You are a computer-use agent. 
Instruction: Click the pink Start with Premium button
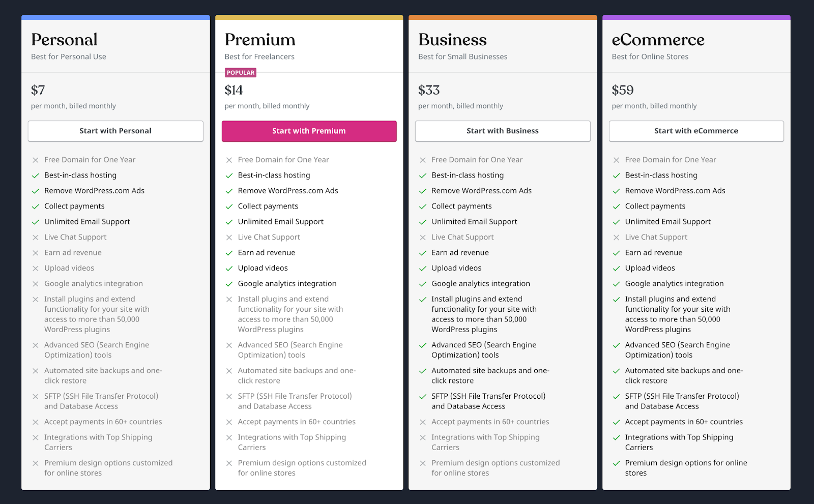(309, 131)
